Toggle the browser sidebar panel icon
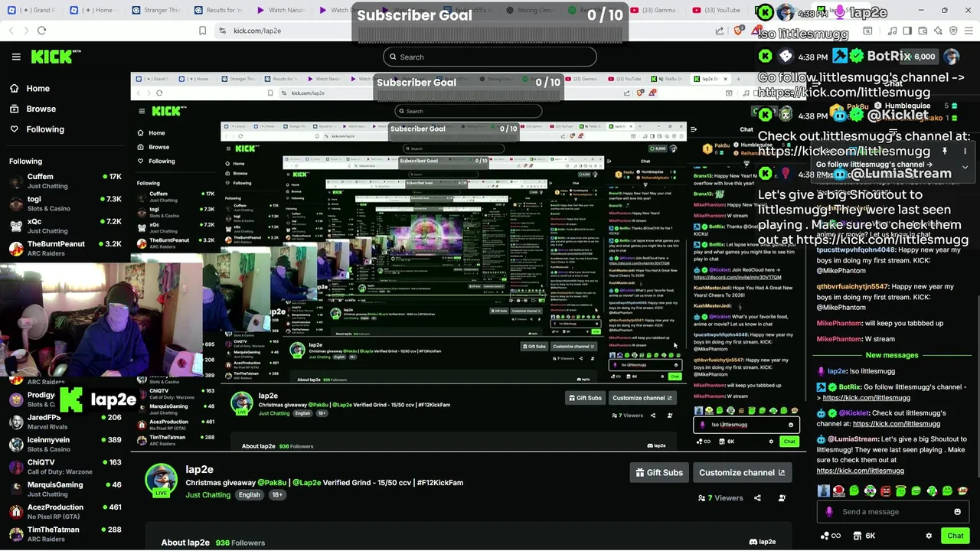The height and width of the screenshot is (551, 980). [x=907, y=31]
